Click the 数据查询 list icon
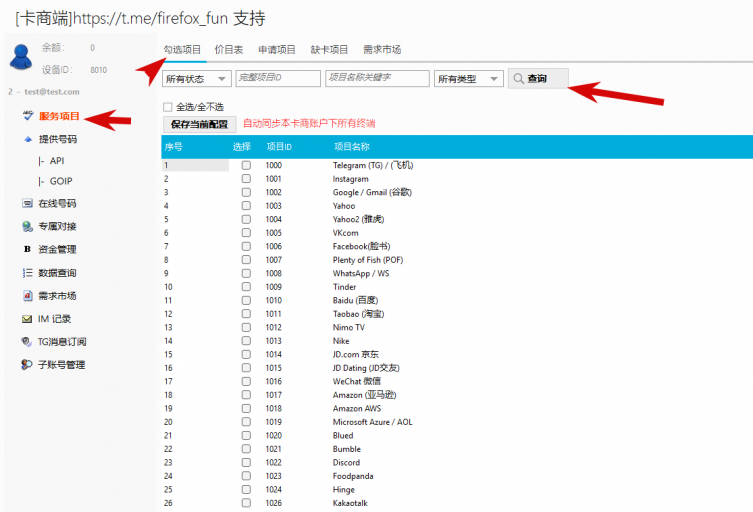 pos(27,273)
